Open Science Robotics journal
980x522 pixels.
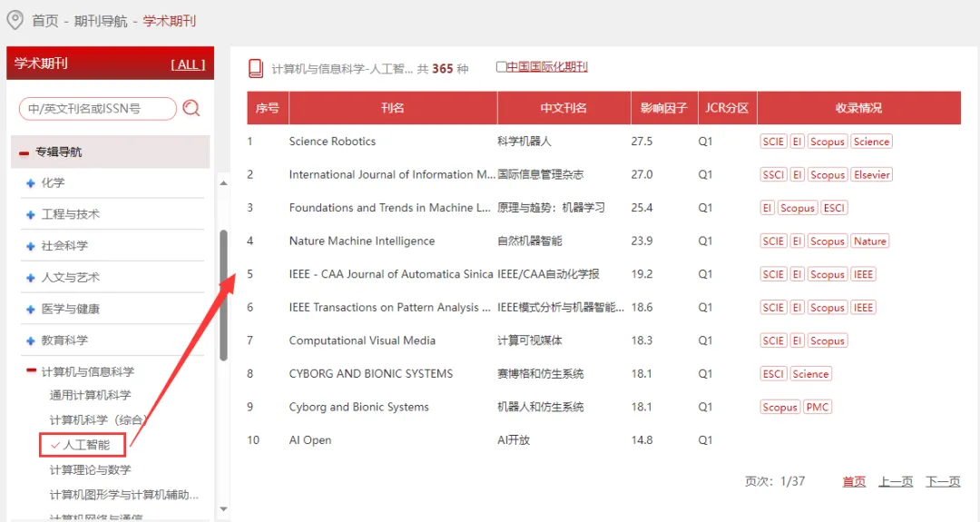[332, 142]
